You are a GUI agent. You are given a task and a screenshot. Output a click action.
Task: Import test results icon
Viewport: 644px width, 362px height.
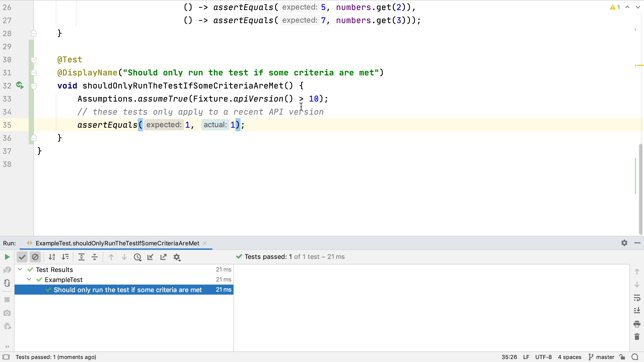(x=150, y=257)
